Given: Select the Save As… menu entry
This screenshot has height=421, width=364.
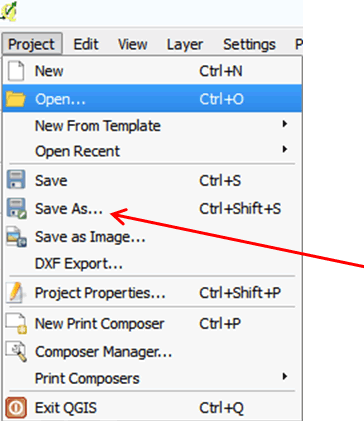Looking at the screenshot, I should [x=152, y=209].
